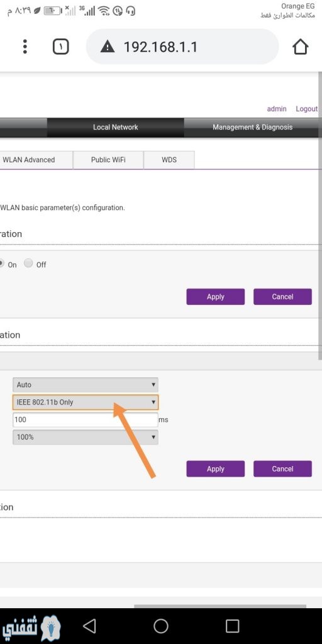Open the IEEE 802.11b Only mode dropdown

(x=86, y=402)
